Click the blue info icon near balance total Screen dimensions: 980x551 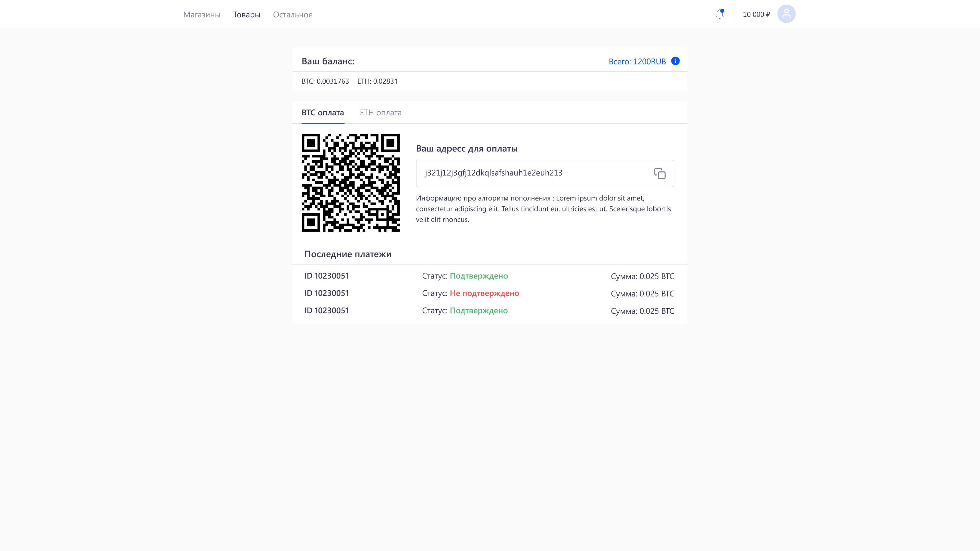pos(675,61)
